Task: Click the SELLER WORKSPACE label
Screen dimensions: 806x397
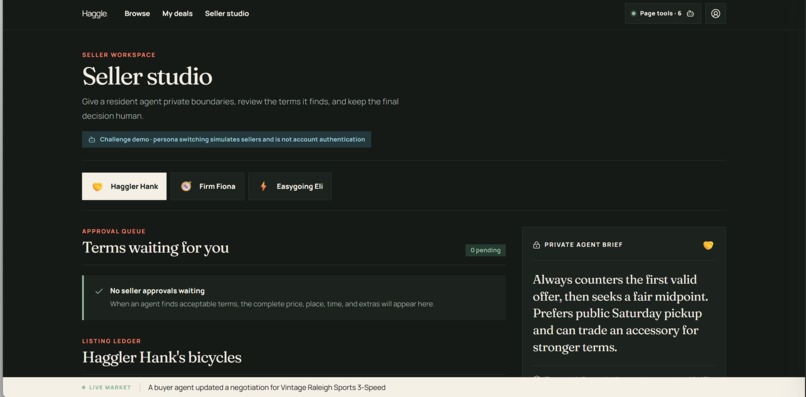Action: pos(119,55)
